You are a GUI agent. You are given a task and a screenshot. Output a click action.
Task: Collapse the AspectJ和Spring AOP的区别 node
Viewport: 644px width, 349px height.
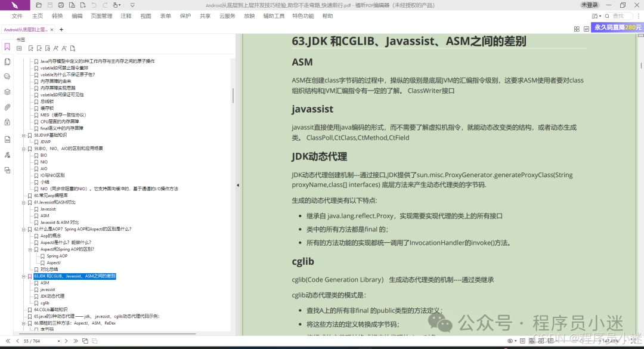[x=30, y=249]
